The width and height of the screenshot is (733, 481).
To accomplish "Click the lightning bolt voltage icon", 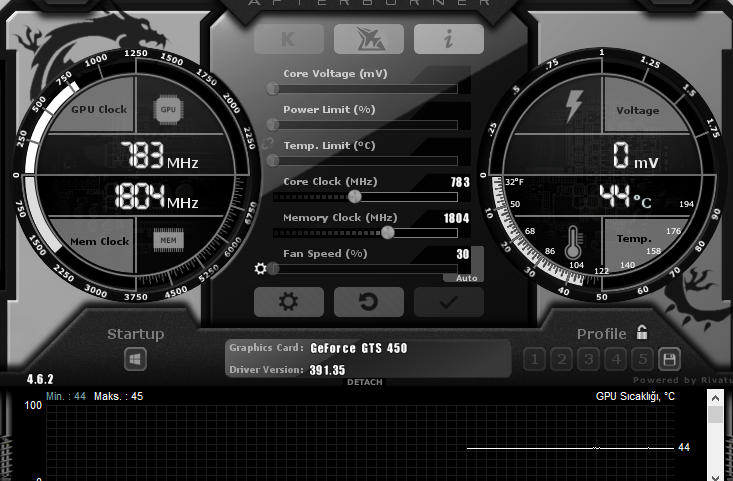I will (574, 106).
